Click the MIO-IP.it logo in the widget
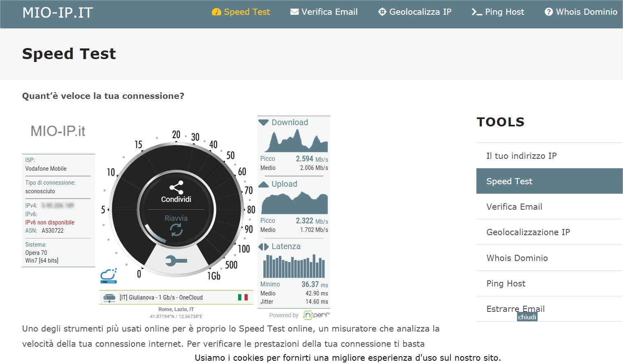This screenshot has height=364, width=623. [x=58, y=131]
